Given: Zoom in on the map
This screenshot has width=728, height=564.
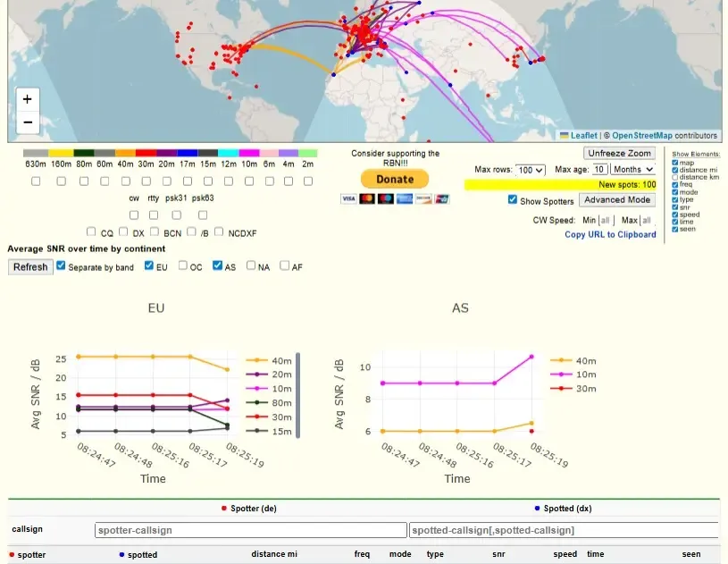Looking at the screenshot, I should [x=28, y=99].
